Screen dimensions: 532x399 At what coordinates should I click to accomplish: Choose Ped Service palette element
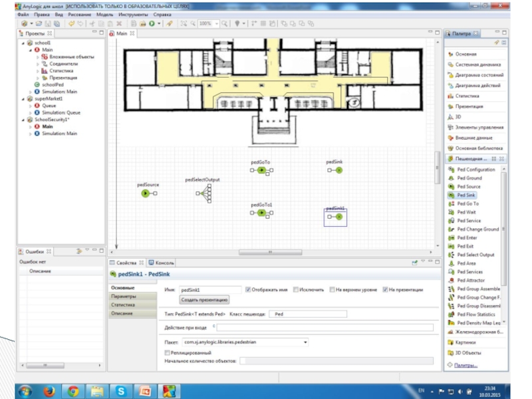pyautogui.click(x=469, y=221)
